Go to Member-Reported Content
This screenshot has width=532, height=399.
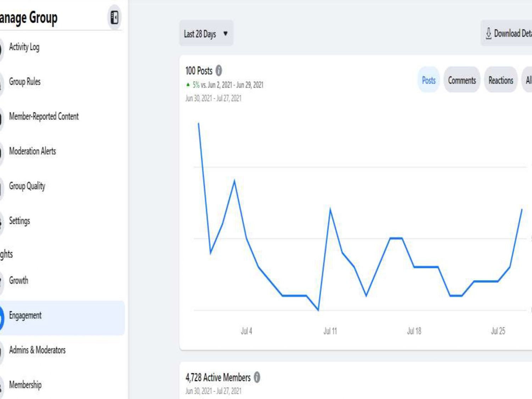click(44, 116)
